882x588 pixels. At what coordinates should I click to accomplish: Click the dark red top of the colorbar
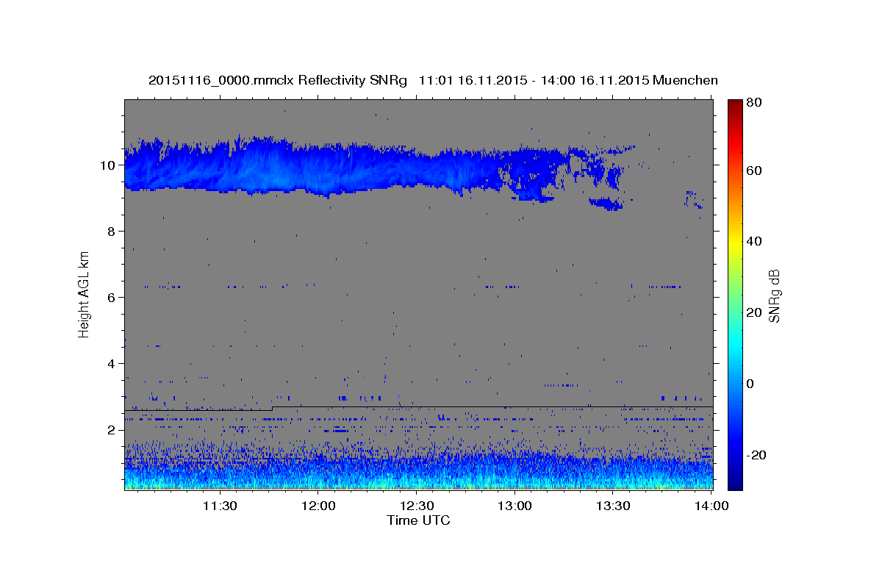click(x=735, y=104)
